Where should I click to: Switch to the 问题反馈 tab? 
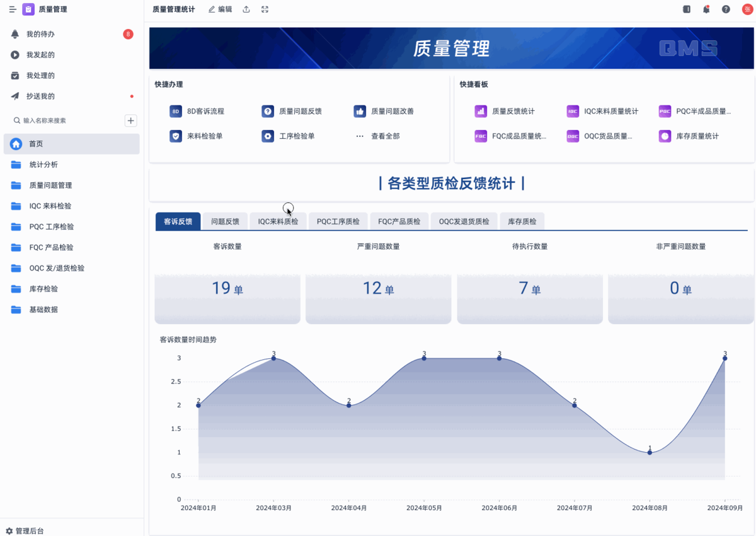click(225, 221)
